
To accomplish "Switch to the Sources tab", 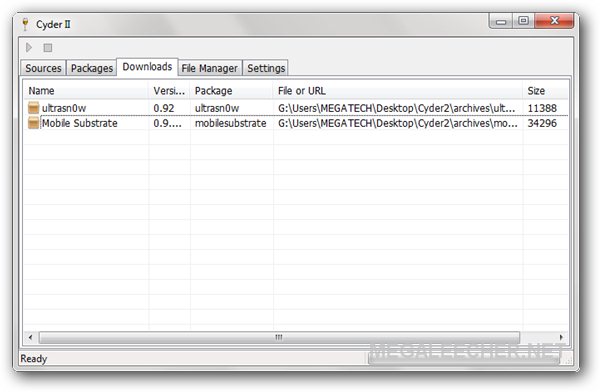I will (43, 68).
